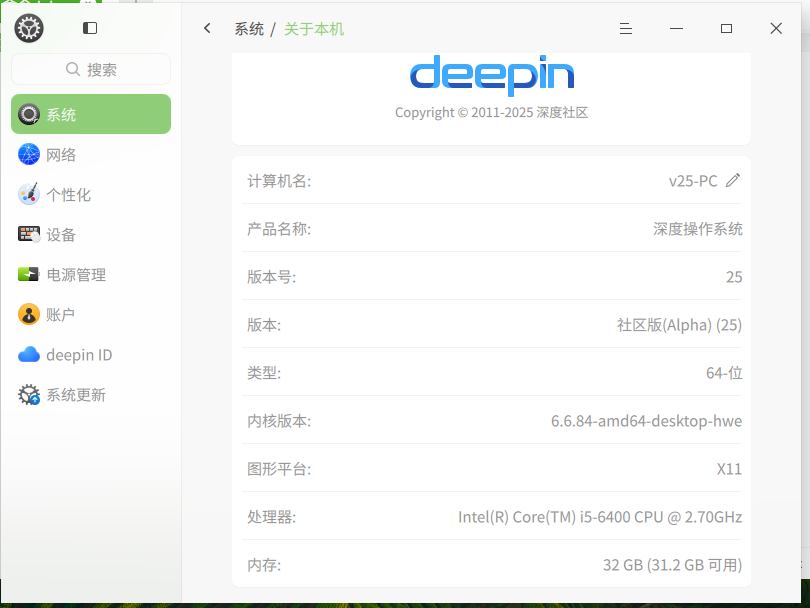Minimize the Control Center window
Viewport: 810px width, 608px height.
tap(676, 28)
